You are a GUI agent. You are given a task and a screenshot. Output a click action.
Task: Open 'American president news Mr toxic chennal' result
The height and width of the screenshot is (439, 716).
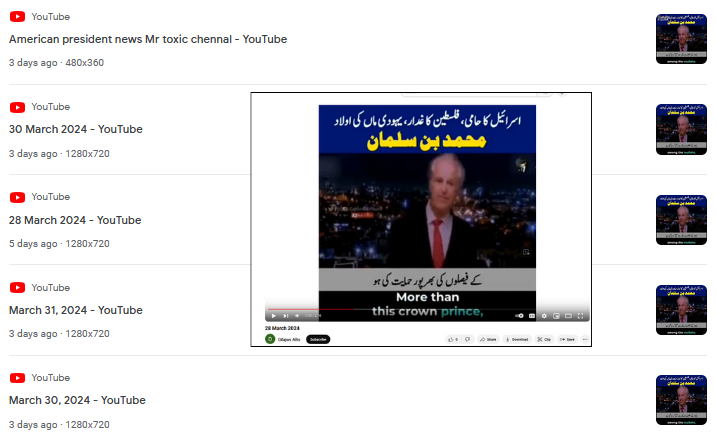148,39
